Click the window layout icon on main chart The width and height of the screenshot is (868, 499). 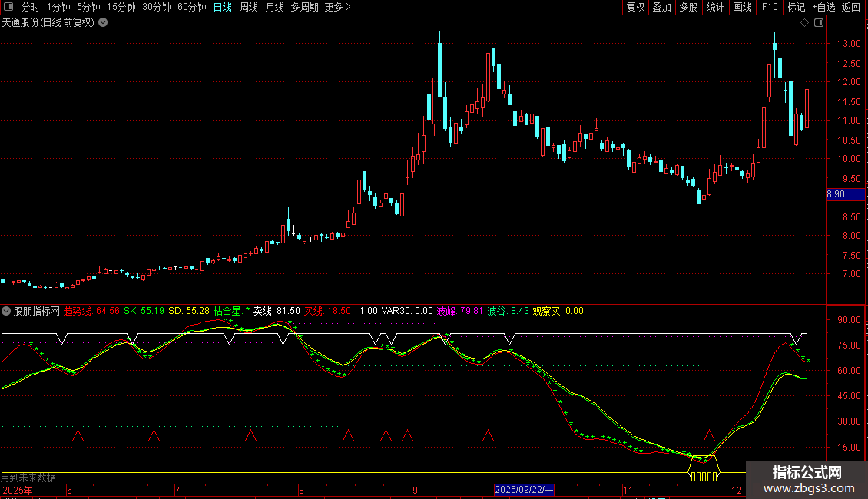point(819,23)
